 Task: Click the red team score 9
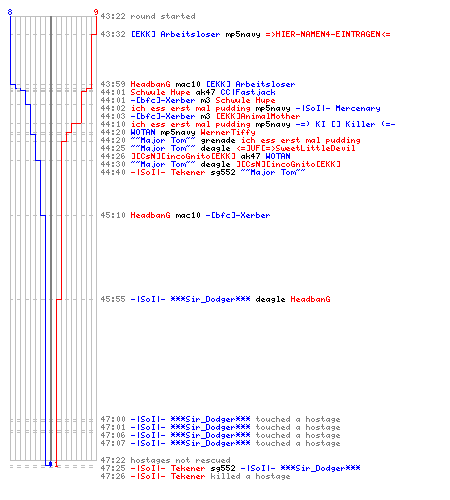(x=96, y=12)
